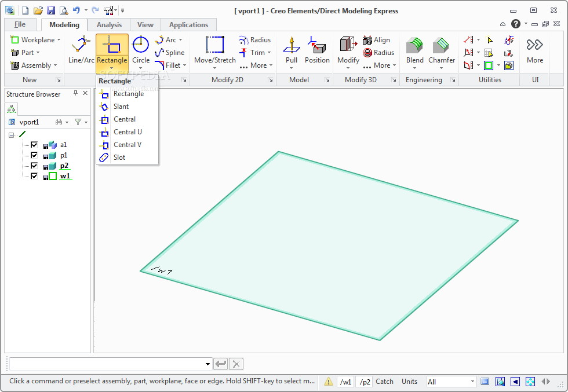Open the command line dropdown arrow
Image resolution: width=568 pixels, height=392 pixels.
pos(207,364)
